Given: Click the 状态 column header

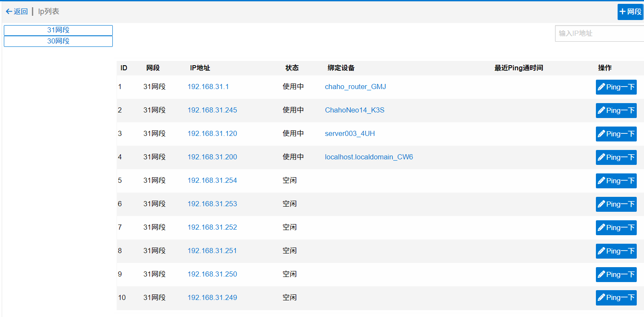Looking at the screenshot, I should tap(292, 68).
